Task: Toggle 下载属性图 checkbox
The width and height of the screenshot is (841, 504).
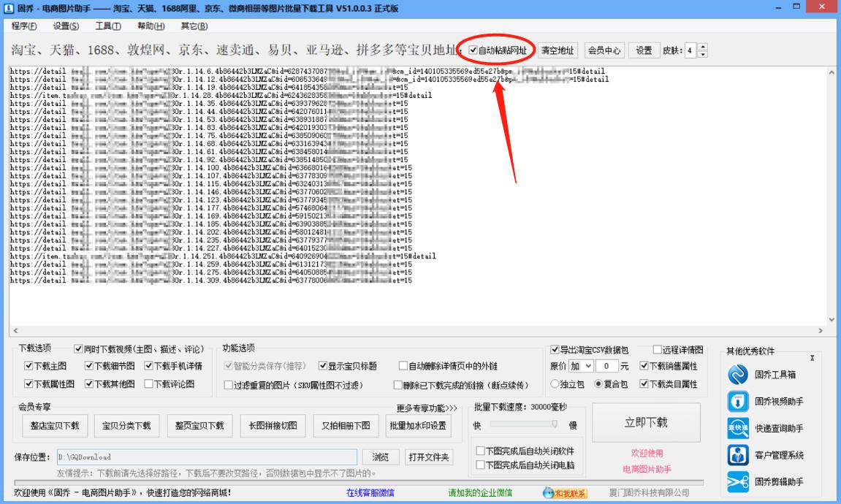Action: tap(28, 384)
